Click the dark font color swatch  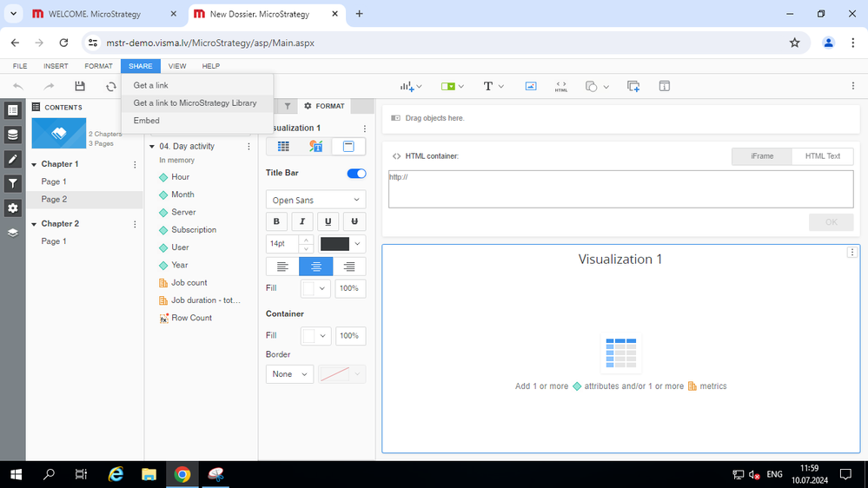tap(335, 244)
